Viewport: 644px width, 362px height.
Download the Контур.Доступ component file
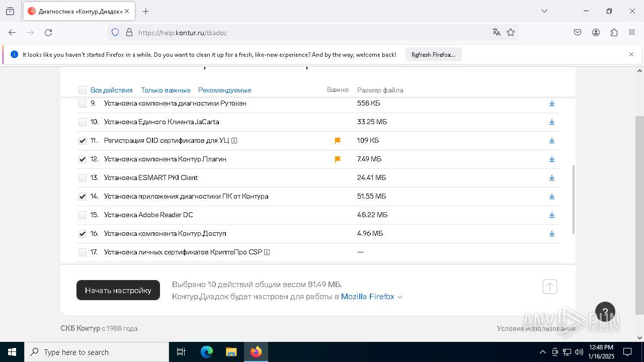[552, 234]
